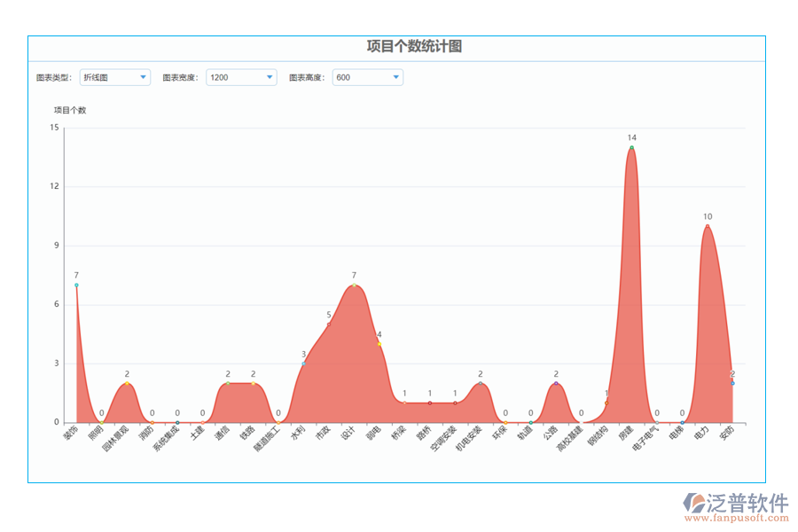Click the 钢结构 data point labeled 1
Image resolution: width=798 pixels, height=532 pixels.
point(606,403)
